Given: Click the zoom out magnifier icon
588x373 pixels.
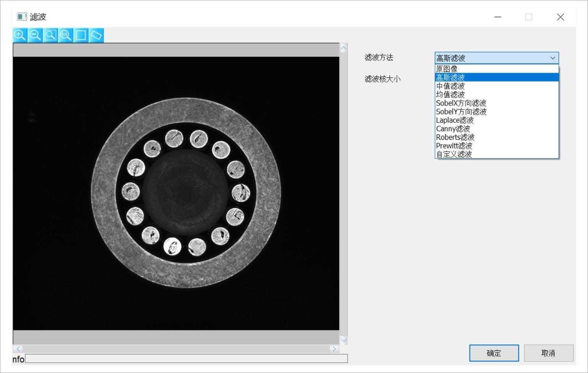Looking at the screenshot, I should pos(35,35).
